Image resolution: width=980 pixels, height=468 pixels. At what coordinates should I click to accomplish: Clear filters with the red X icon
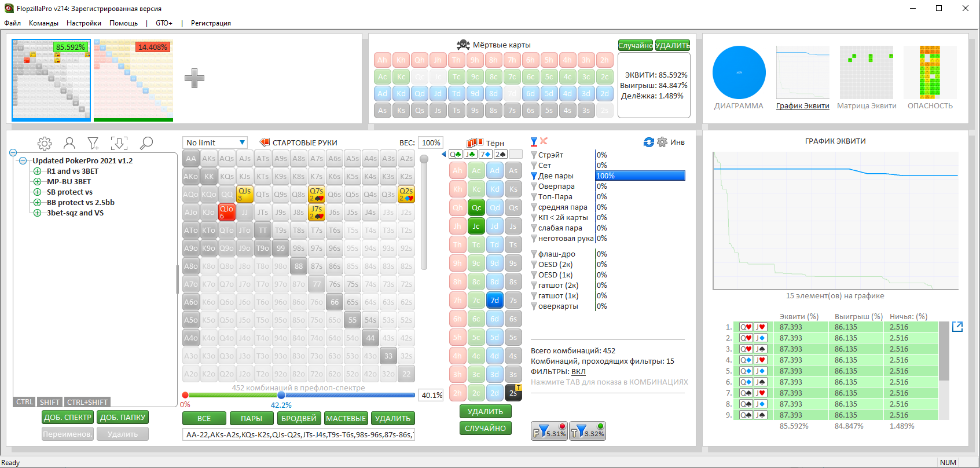click(x=544, y=141)
